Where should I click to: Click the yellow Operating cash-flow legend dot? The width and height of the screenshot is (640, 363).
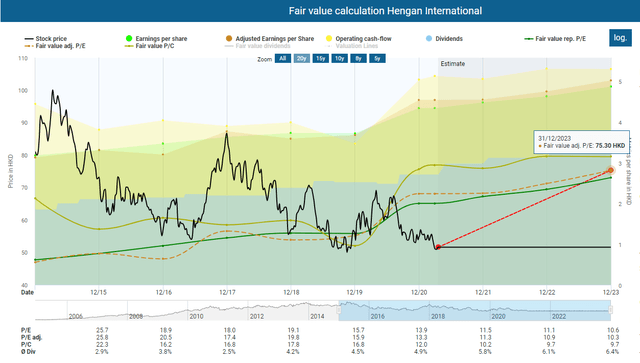coord(329,38)
